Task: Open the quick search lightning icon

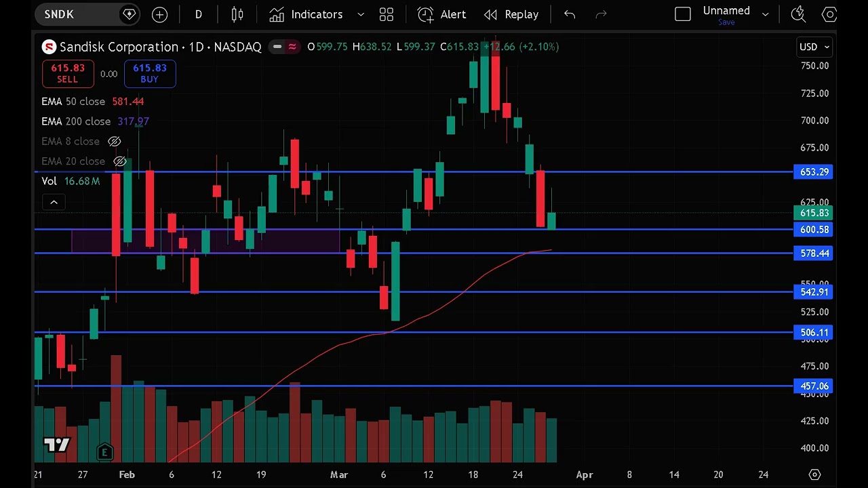Action: pyautogui.click(x=799, y=14)
